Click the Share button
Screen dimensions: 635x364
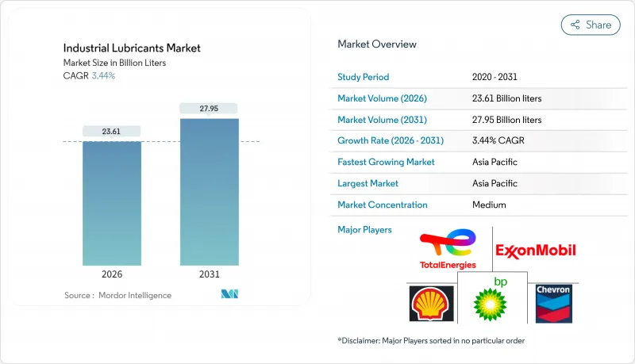[591, 25]
